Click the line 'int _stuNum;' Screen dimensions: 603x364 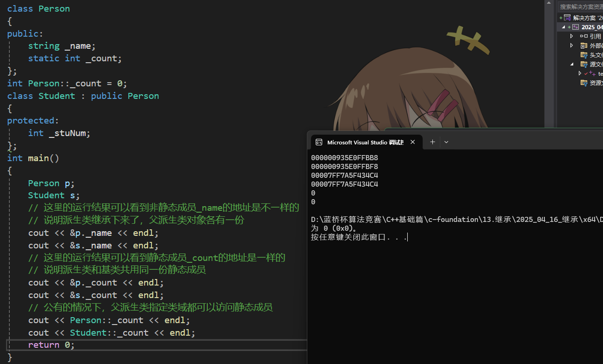click(x=59, y=133)
